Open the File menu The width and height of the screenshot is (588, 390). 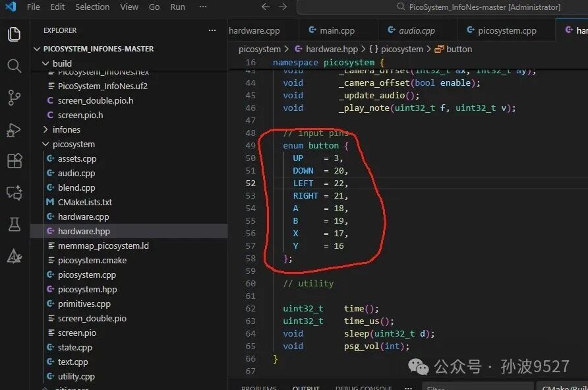point(34,7)
